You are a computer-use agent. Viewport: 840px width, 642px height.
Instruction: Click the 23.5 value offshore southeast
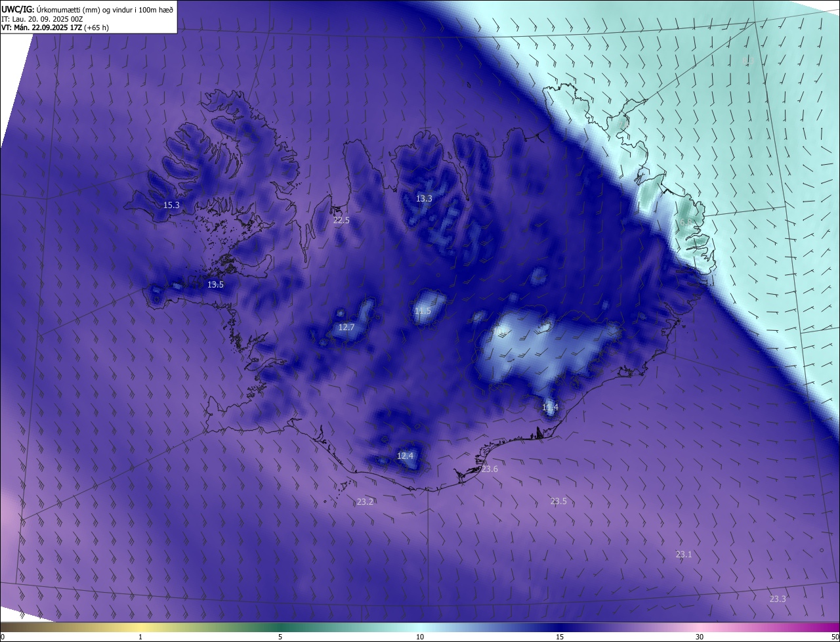558,501
